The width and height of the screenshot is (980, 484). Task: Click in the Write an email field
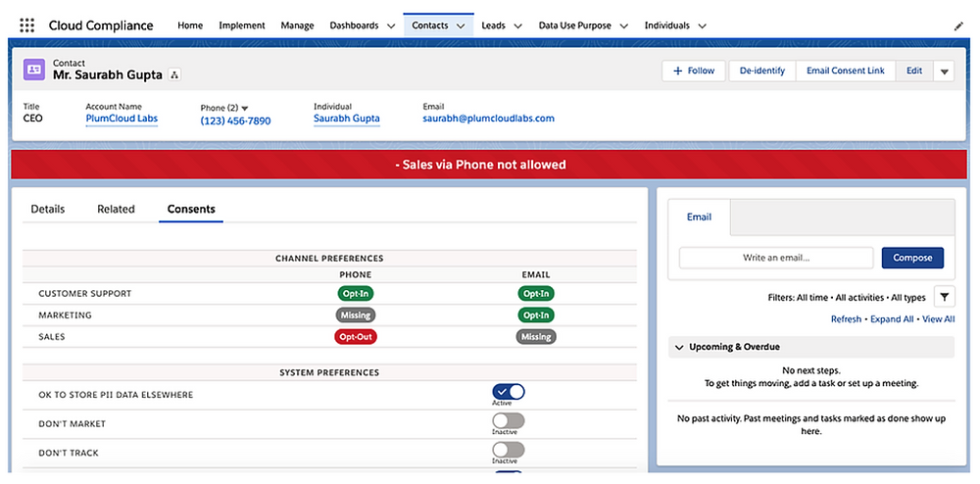776,258
